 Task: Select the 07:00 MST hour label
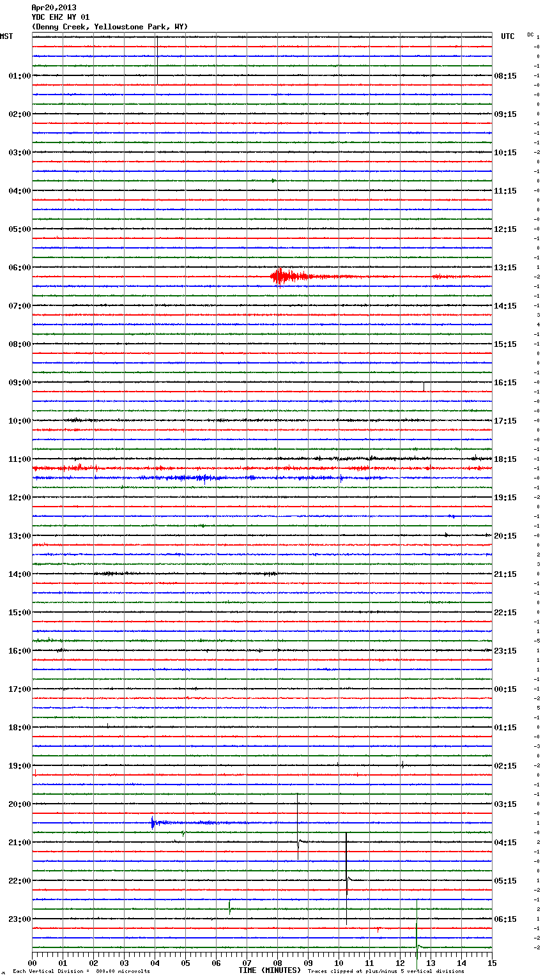click(20, 306)
